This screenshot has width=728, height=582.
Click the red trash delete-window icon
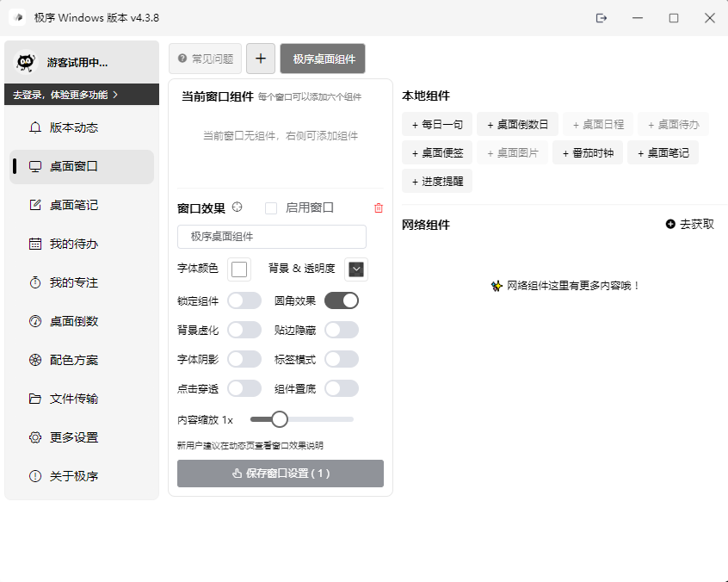[379, 208]
